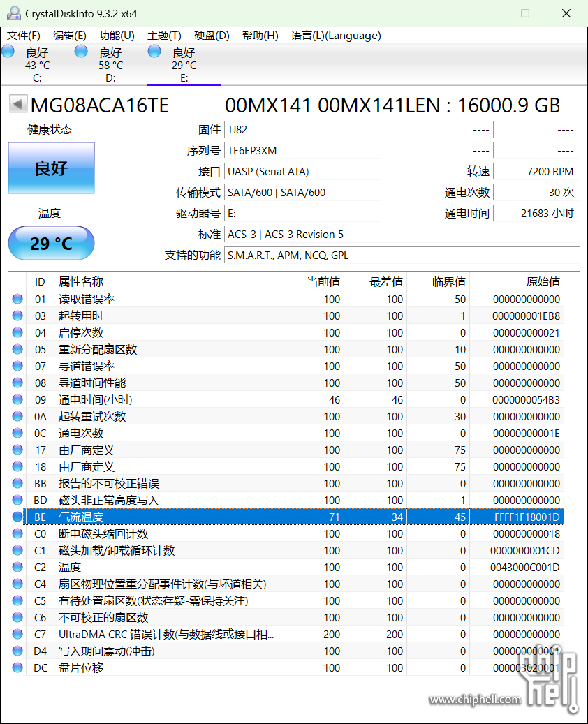Click the 接口 field UASP (Serial ATA)
The height and width of the screenshot is (724, 588).
click(302, 172)
